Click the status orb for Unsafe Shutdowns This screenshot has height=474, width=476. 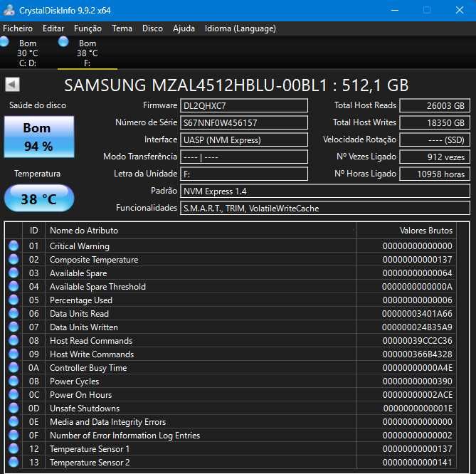click(x=14, y=408)
